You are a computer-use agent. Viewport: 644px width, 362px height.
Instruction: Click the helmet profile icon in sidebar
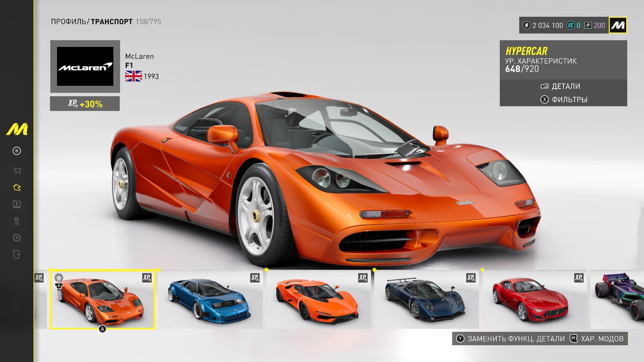coord(17,188)
